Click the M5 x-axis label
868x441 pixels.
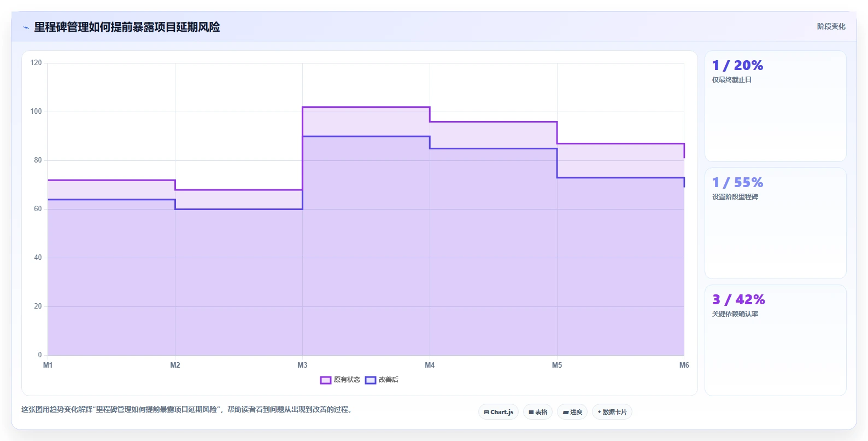[x=557, y=365]
